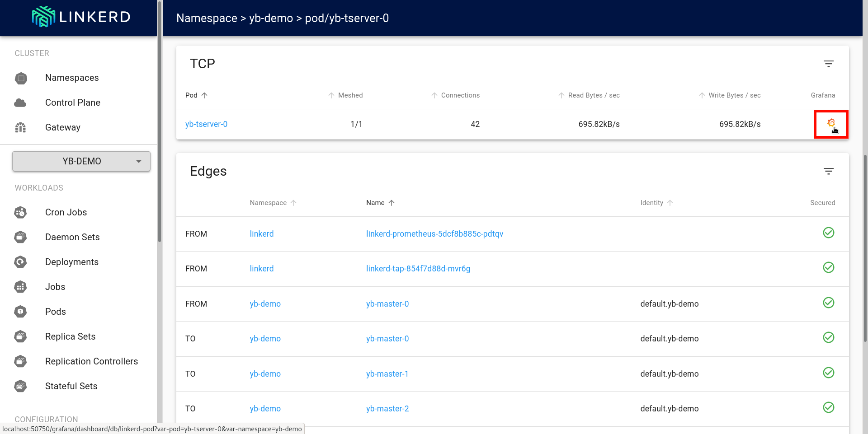Open Control Plane from sidebar
Viewport: 868px width, 434px height.
73,103
